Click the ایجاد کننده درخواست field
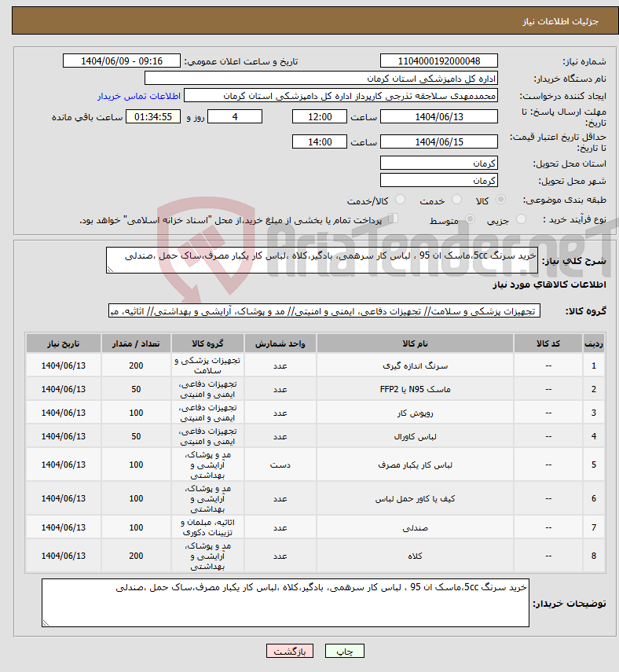 [x=341, y=96]
